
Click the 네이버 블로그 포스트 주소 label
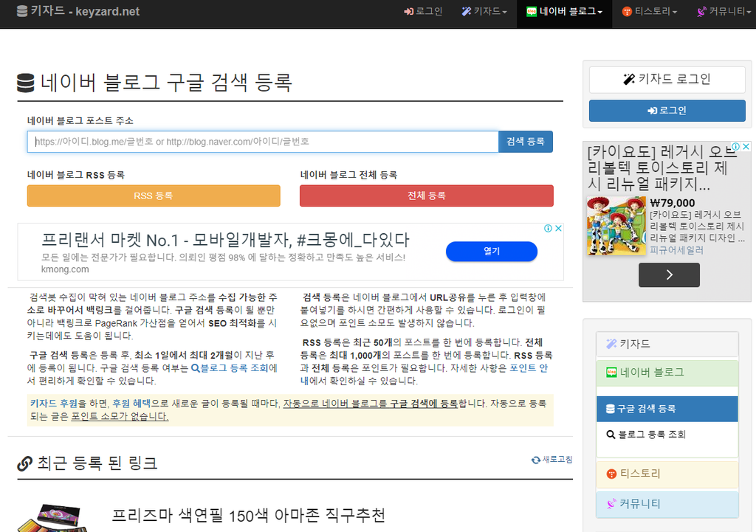(80, 120)
